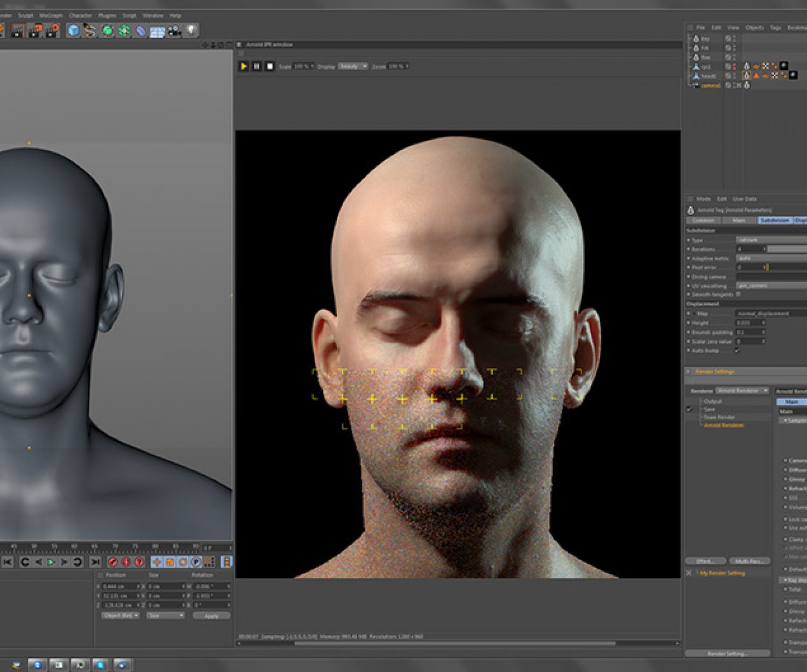807x672 pixels.
Task: Pause the Arnold IPR render
Action: point(257,66)
